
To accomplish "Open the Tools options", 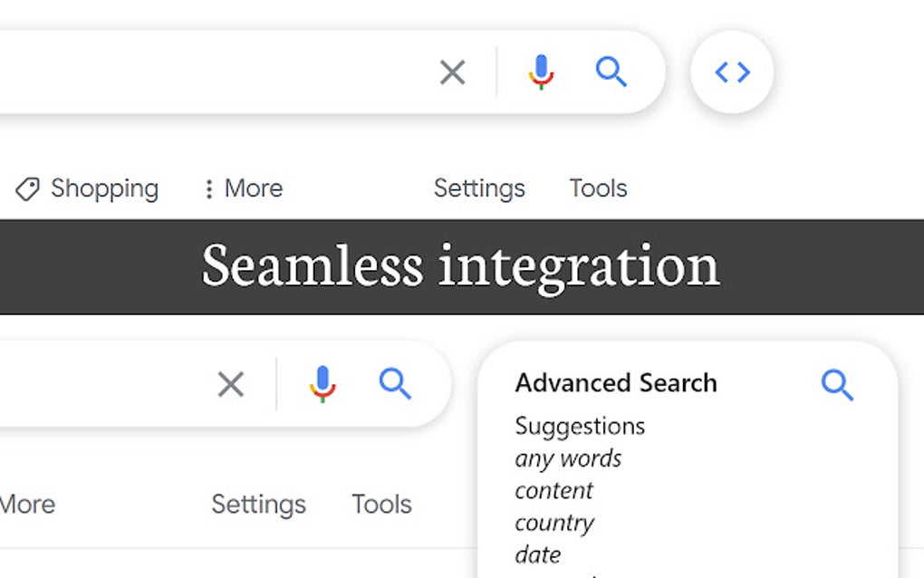I will 598,188.
